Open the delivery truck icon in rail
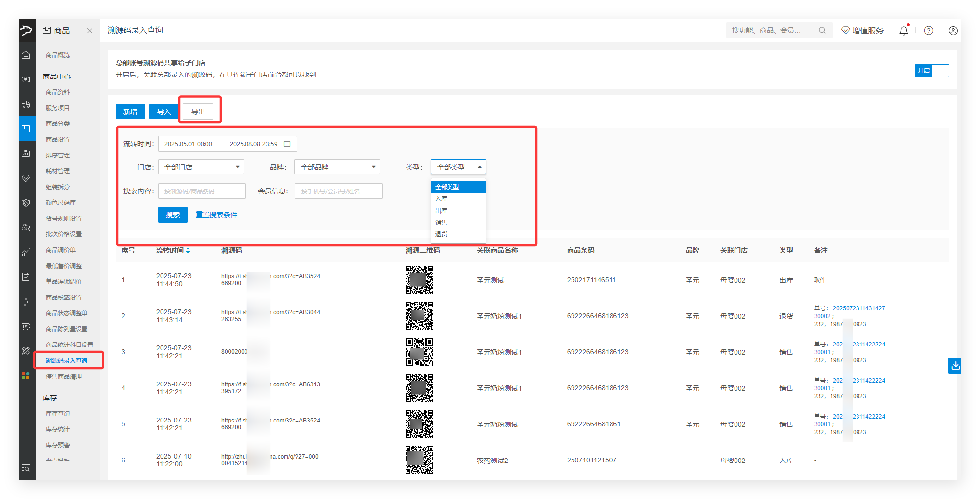The width and height of the screenshot is (980, 499). point(26,104)
